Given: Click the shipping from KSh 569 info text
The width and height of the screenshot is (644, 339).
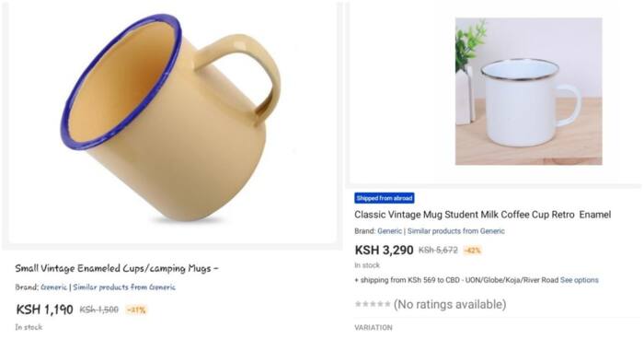Looking at the screenshot, I should tap(456, 280).
